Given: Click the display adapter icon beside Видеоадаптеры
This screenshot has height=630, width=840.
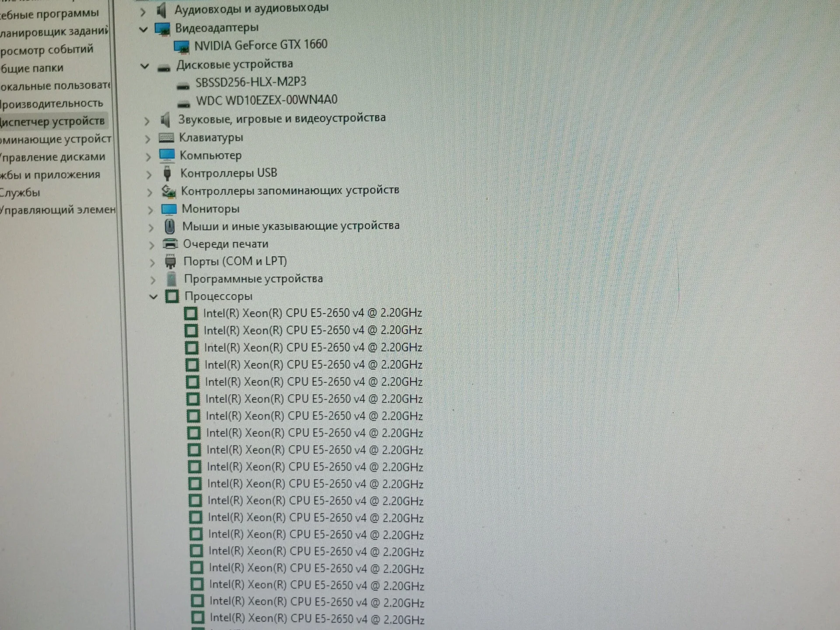Looking at the screenshot, I should (x=163, y=29).
